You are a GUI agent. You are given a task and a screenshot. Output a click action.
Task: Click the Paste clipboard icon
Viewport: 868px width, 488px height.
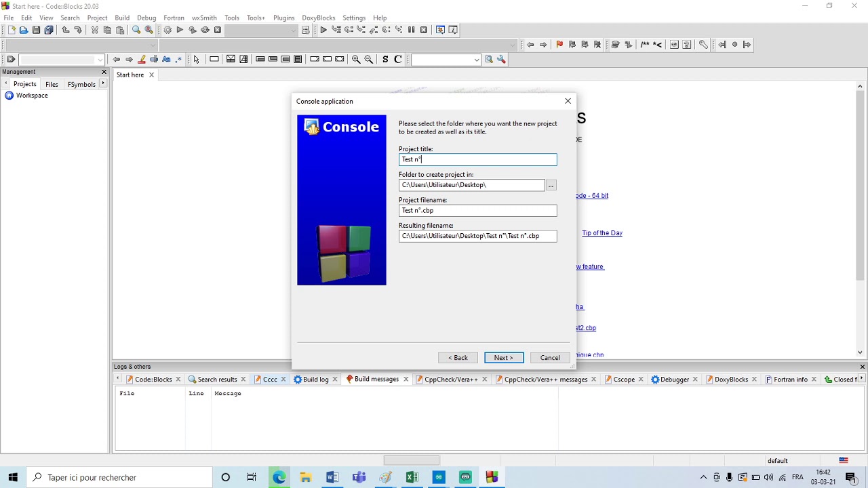[x=120, y=30]
